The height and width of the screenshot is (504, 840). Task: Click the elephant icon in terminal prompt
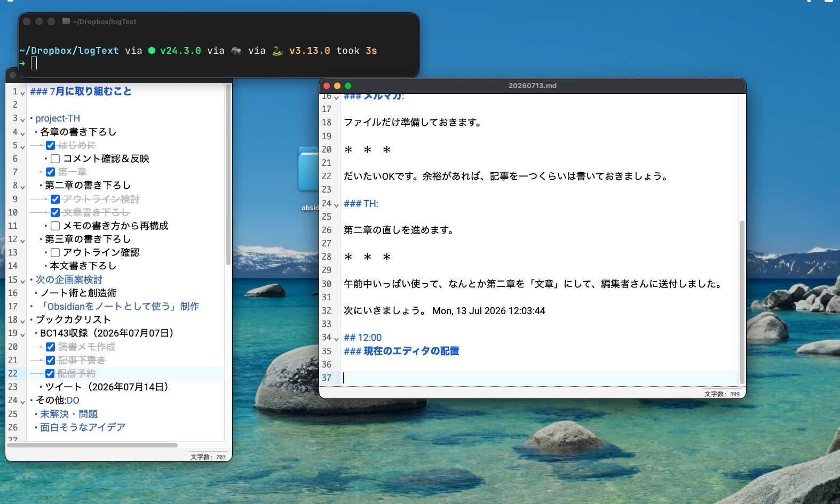236,51
